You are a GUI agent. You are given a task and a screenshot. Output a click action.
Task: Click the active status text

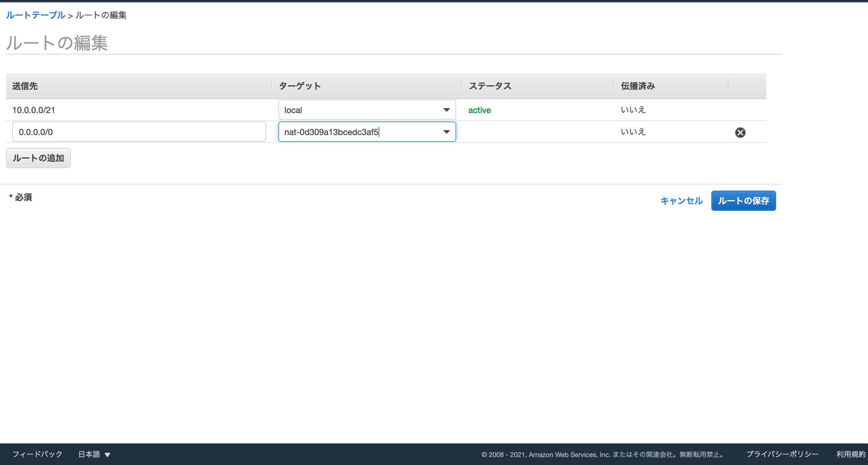pyautogui.click(x=479, y=110)
